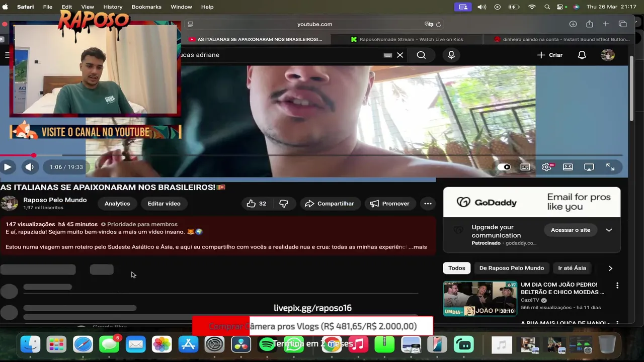Screen dimensions: 644x362
Task: Click 'Acessar o site' on the GoDaddy ad
Action: (571, 230)
